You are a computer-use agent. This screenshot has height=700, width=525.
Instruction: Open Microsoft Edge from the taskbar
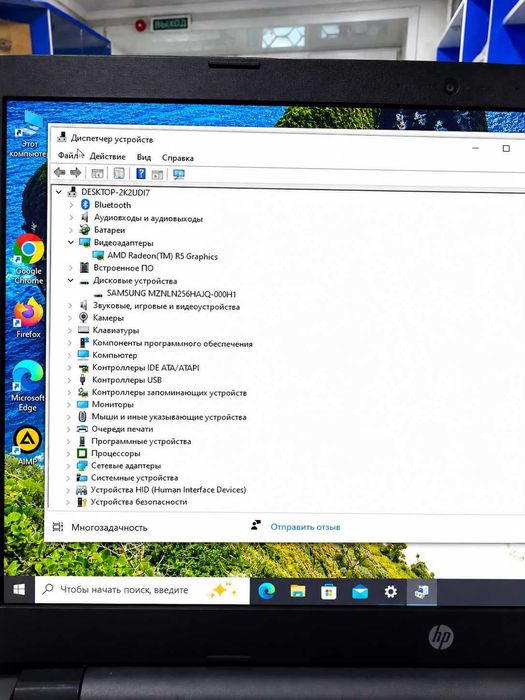pyautogui.click(x=267, y=591)
